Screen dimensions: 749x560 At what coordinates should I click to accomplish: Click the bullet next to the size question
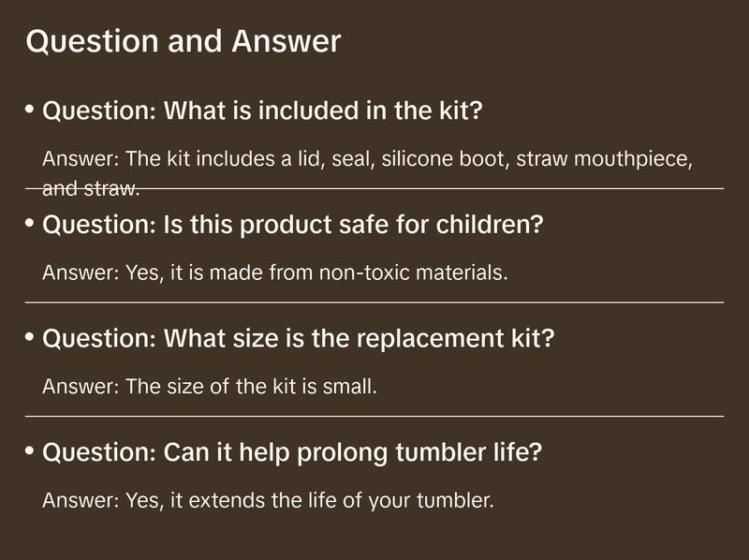[30, 336]
